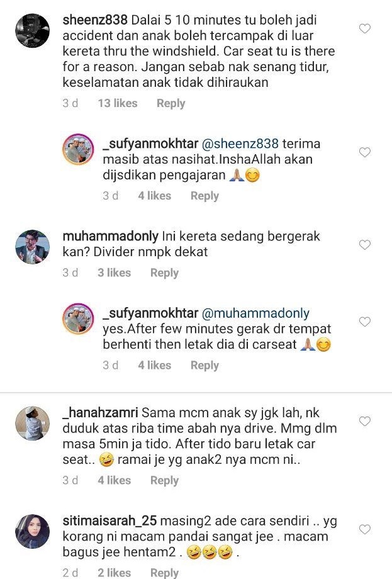
Task: Open sheenz838's profile picture
Action: point(33,31)
